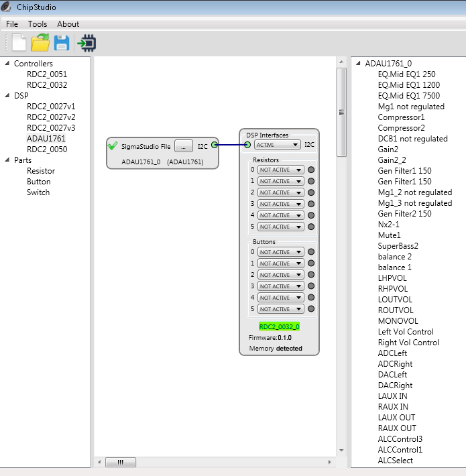Open the Resistor 3 NOT ACTIVE dropdown
466x476 pixels.
[x=281, y=204]
